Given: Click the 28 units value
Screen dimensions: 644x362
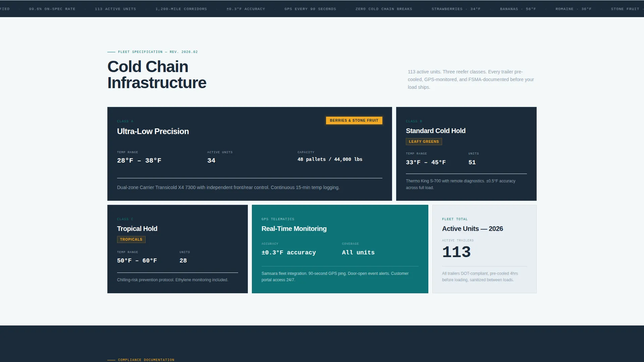Looking at the screenshot, I should [183, 260].
